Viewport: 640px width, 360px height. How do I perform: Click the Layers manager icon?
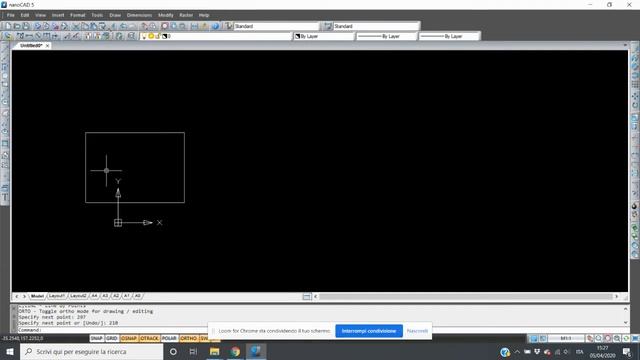pyautogui.click(x=7, y=36)
